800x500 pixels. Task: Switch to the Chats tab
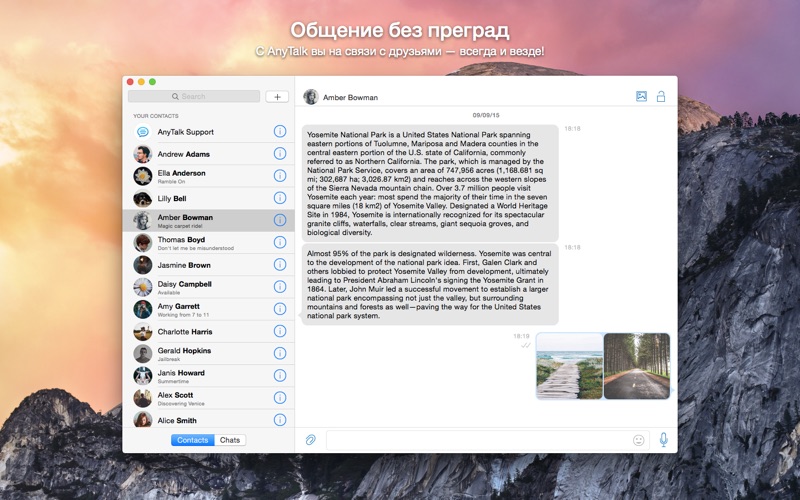[x=230, y=440]
